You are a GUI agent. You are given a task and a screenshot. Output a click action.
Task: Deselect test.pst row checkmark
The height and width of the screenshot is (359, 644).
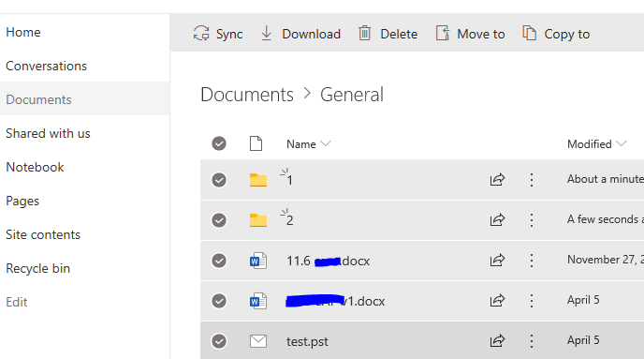[x=219, y=341]
